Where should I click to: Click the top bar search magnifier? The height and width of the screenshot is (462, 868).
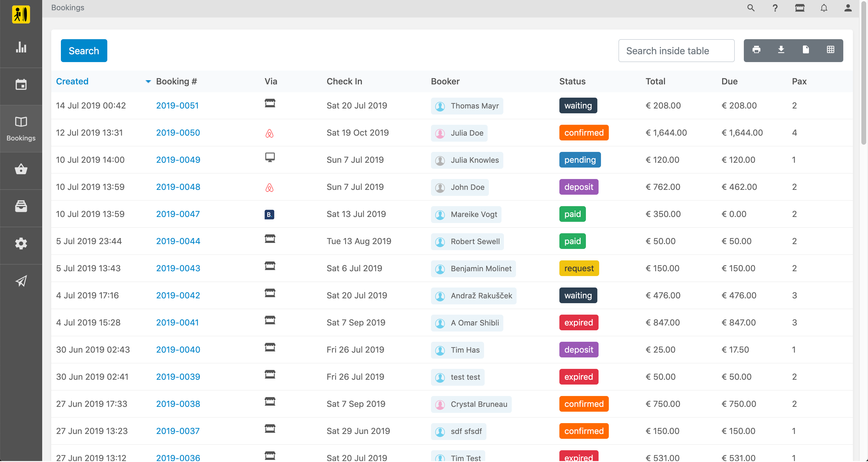coord(751,8)
